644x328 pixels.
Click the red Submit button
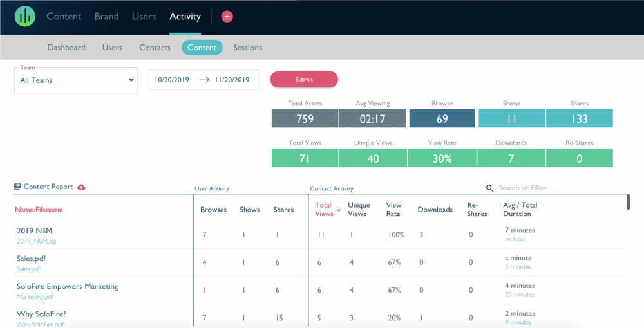[x=304, y=80]
